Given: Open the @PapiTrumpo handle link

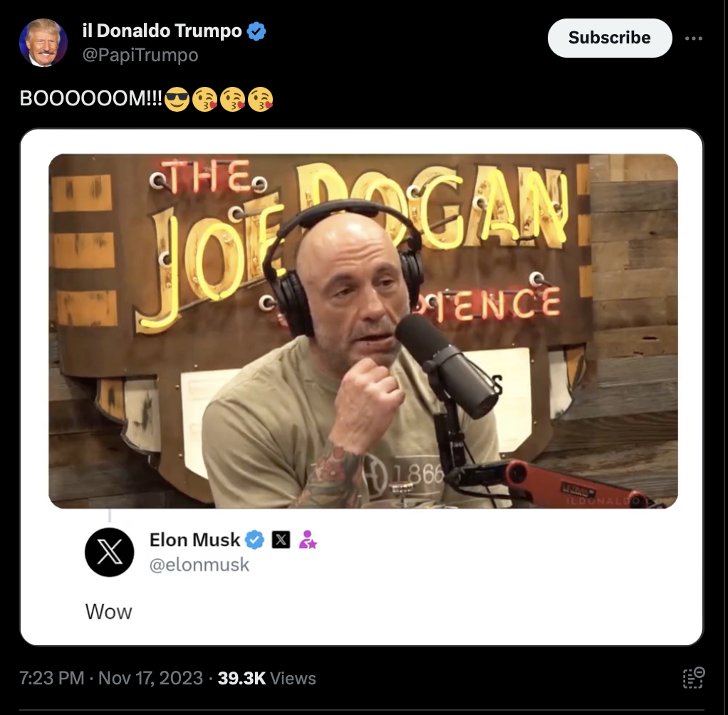Looking at the screenshot, I should (140, 55).
